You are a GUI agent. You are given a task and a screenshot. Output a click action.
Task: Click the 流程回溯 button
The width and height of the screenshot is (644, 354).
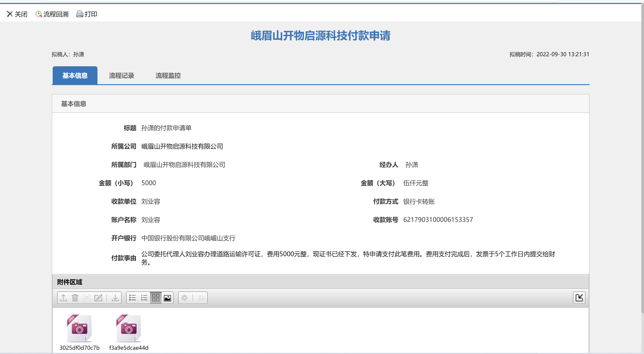[x=52, y=14]
